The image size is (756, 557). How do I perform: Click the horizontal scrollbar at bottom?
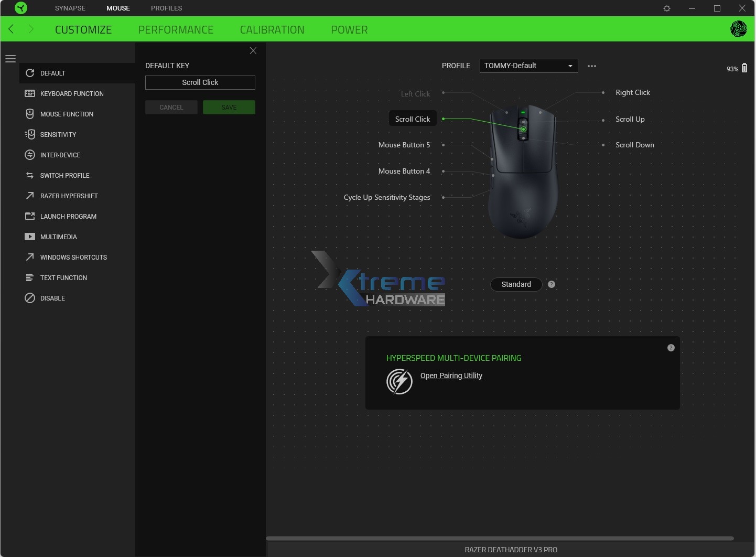click(499, 538)
